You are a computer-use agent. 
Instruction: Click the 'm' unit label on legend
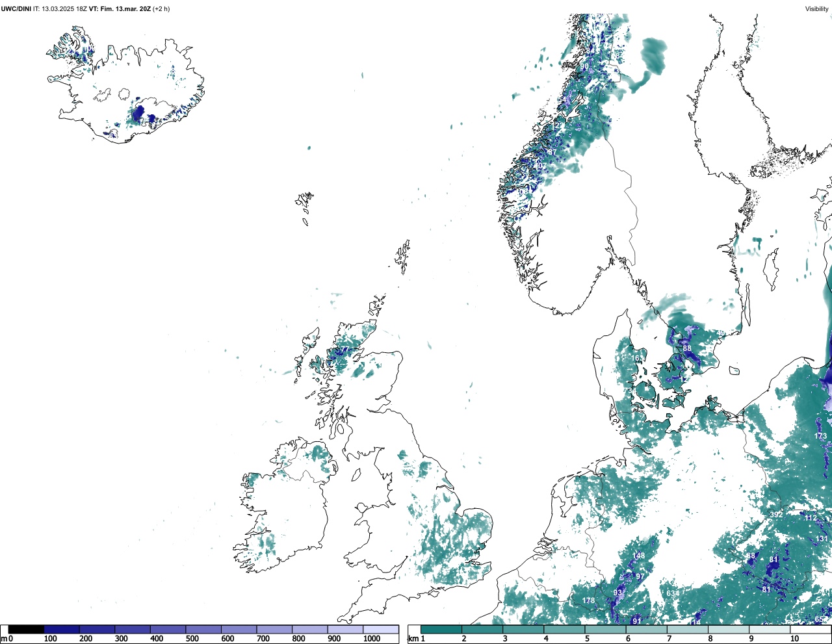coord(4,639)
